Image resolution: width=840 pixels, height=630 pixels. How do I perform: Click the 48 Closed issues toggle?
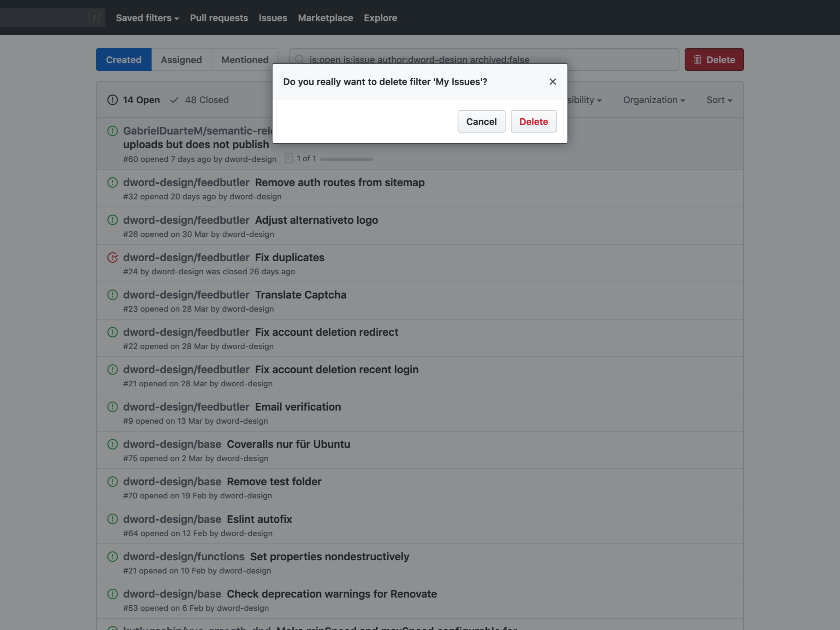coord(200,99)
